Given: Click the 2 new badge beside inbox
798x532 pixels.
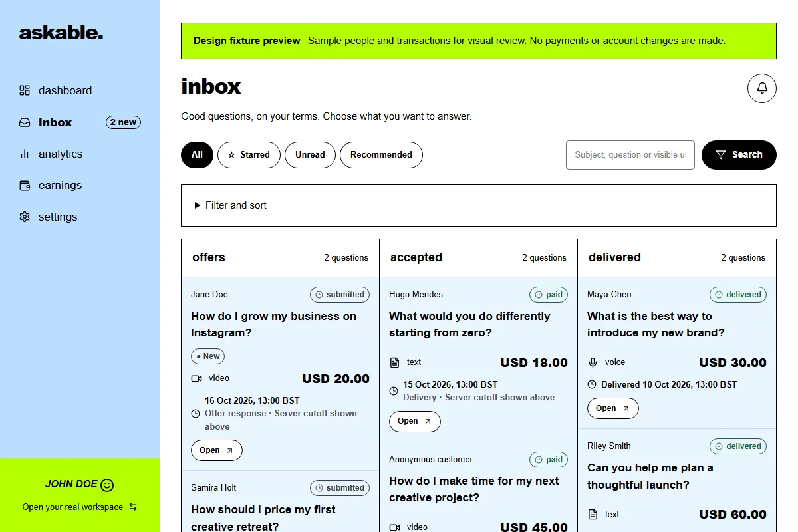Looking at the screenshot, I should click(123, 122).
